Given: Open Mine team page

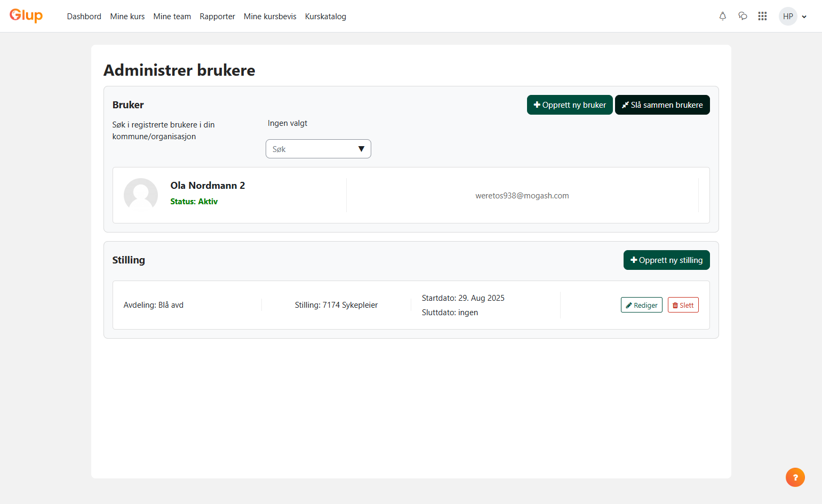Looking at the screenshot, I should tap(172, 17).
